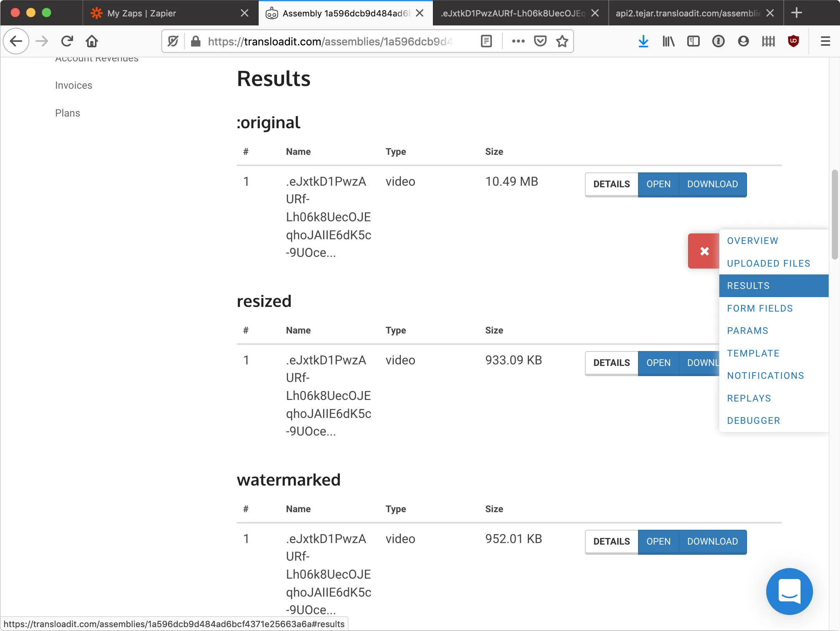Open the Firefox account profile icon

click(743, 41)
